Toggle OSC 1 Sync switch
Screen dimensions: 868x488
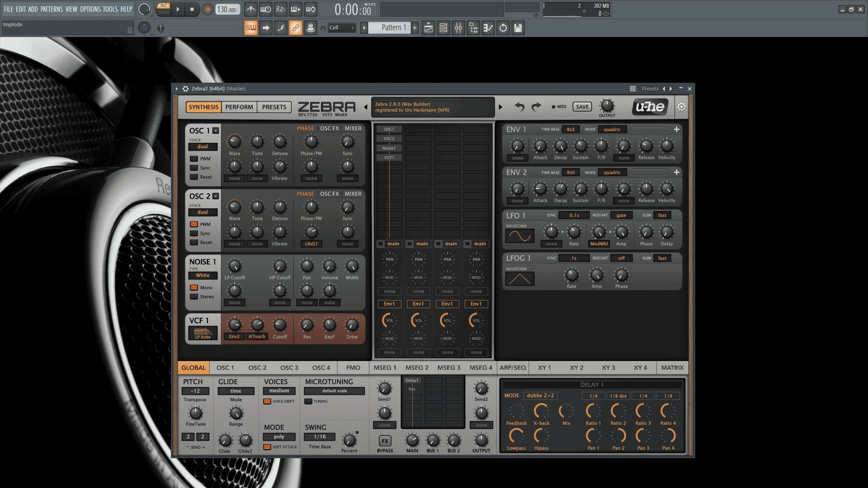tap(194, 168)
